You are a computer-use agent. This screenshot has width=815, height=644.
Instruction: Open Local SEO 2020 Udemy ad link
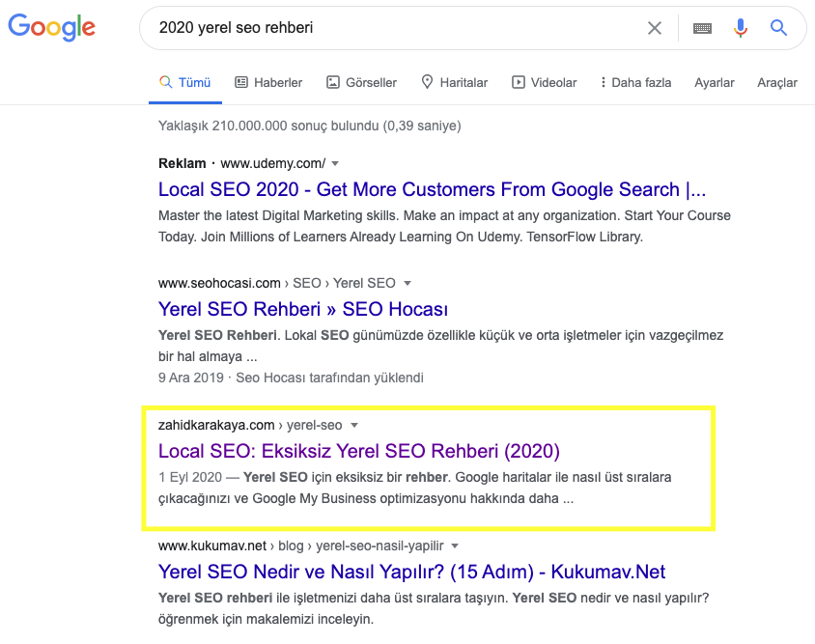(x=432, y=189)
